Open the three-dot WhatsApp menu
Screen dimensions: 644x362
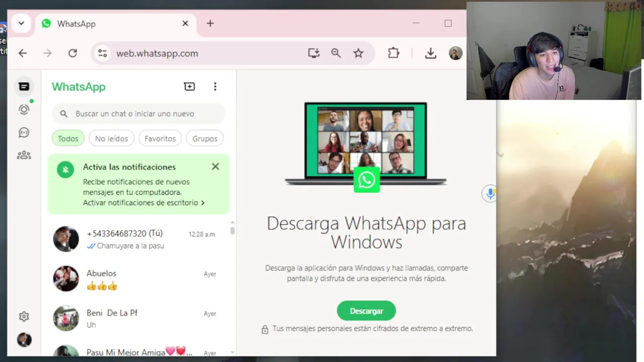215,86
